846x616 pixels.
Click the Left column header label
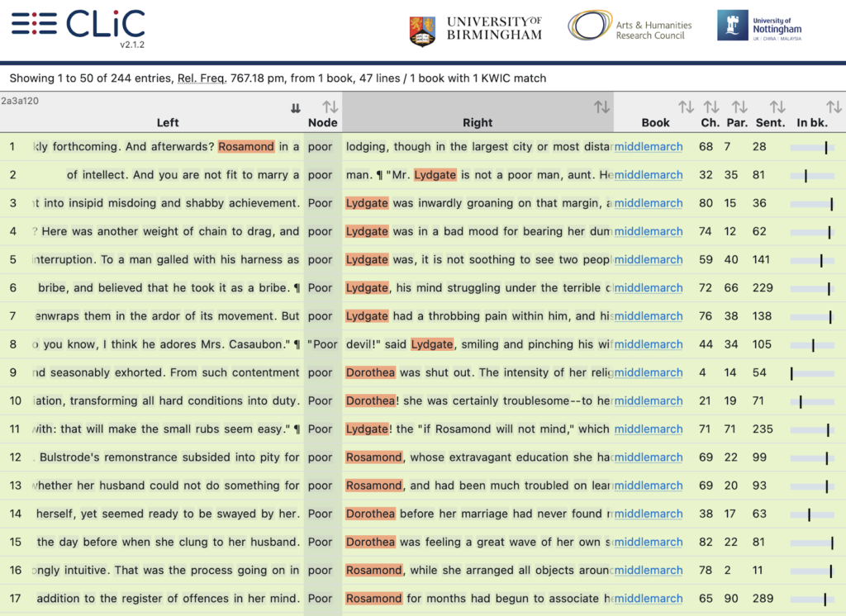pyautogui.click(x=168, y=122)
